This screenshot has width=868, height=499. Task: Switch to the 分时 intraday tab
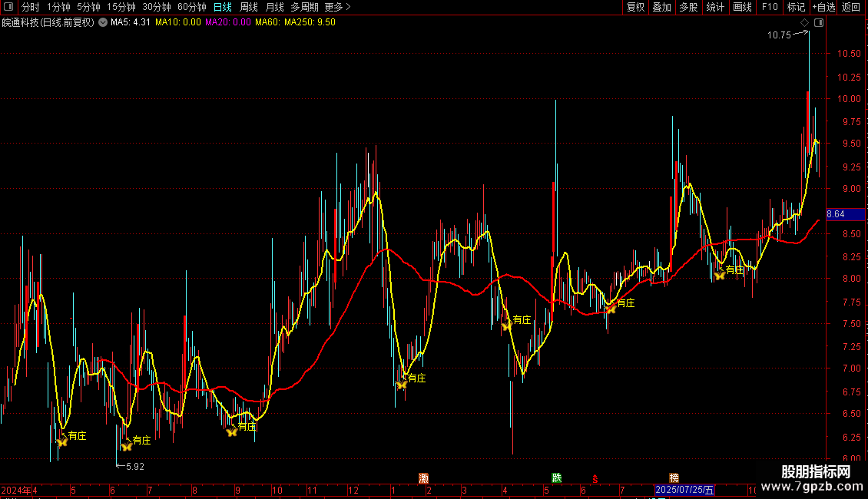[31, 7]
